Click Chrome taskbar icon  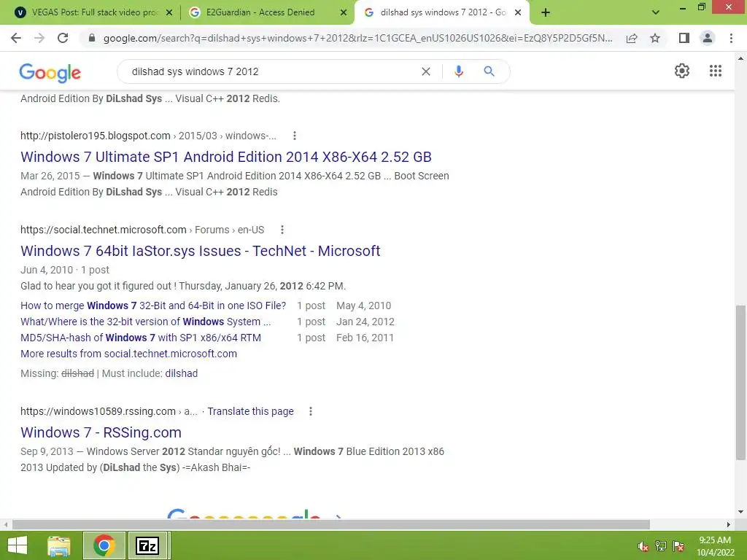click(x=104, y=545)
